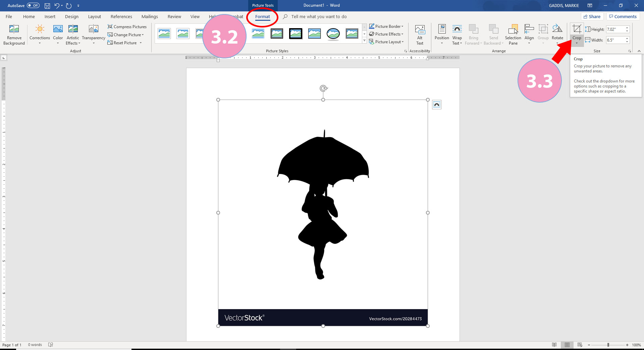Decrease Width with the down spinner
Viewport: 644px width, 350px height.
pyautogui.click(x=627, y=42)
